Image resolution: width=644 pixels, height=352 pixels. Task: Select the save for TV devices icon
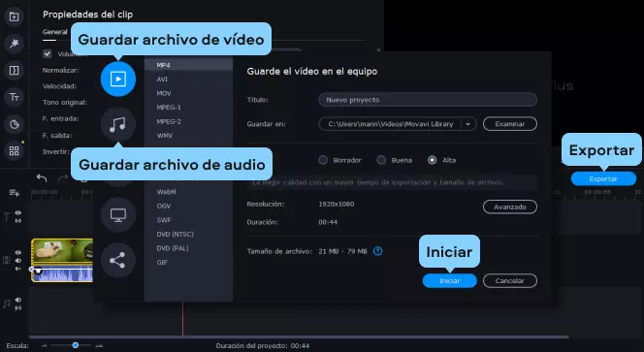coord(118,215)
